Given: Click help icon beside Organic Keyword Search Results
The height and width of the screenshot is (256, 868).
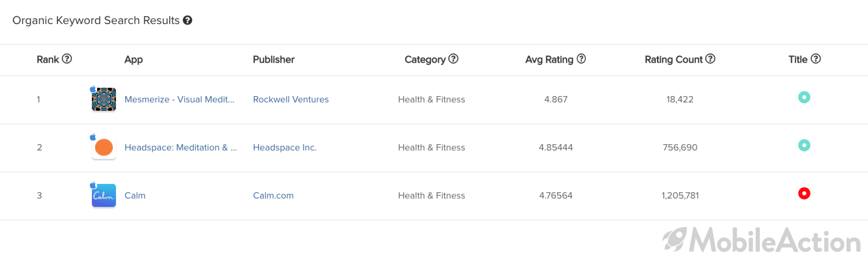Looking at the screenshot, I should pyautogui.click(x=187, y=21).
